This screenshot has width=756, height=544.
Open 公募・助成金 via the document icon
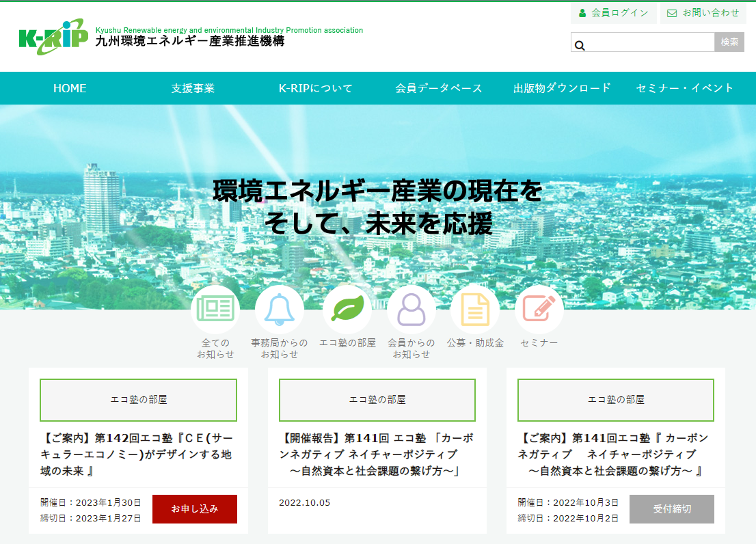tap(475, 309)
